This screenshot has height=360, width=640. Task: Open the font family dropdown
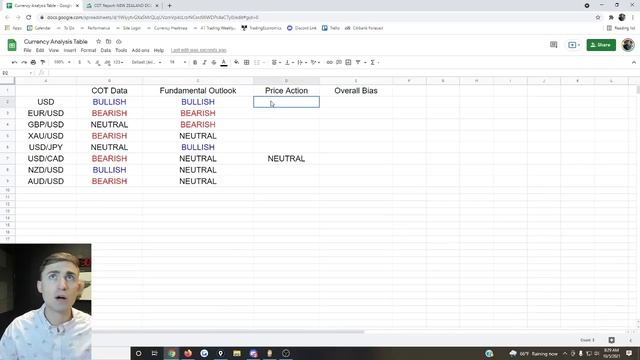click(x=146, y=62)
